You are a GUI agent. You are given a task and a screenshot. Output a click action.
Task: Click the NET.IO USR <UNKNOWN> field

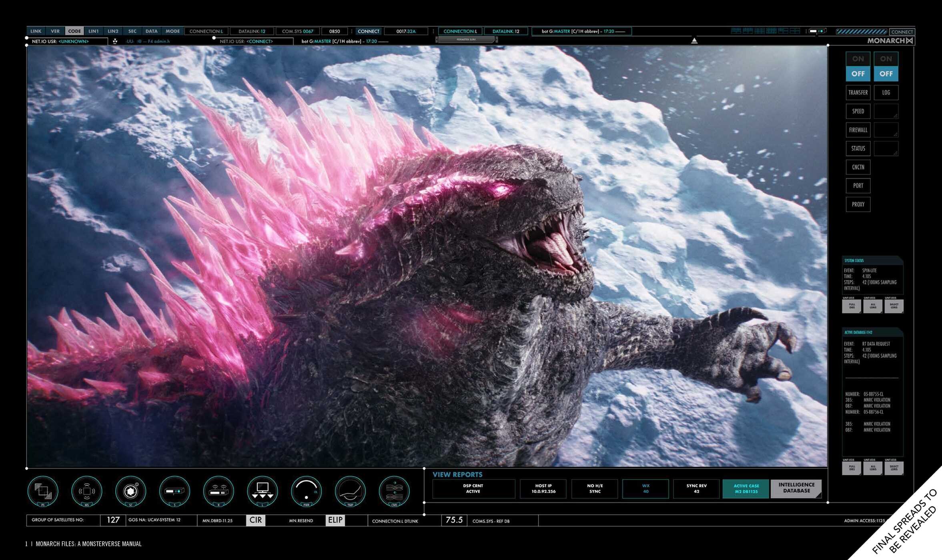coord(67,41)
